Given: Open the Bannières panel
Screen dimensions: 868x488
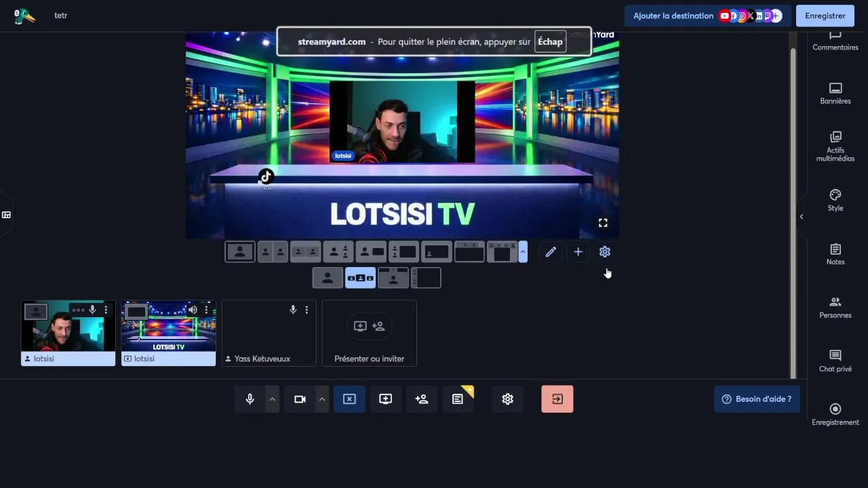Looking at the screenshot, I should click(x=835, y=94).
